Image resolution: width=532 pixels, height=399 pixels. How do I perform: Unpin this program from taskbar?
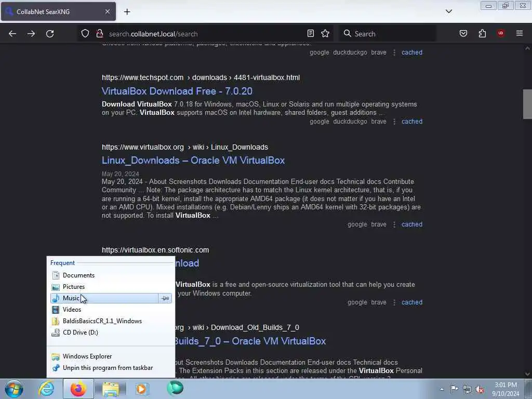[x=111, y=368]
